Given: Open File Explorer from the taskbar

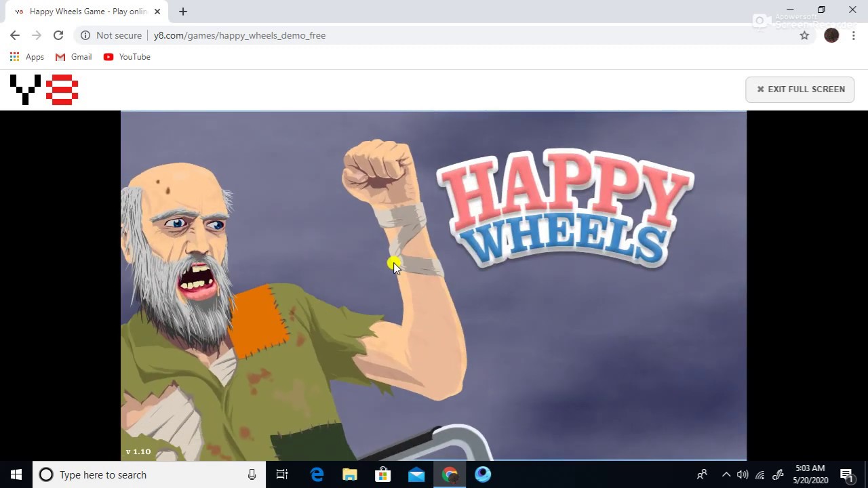Looking at the screenshot, I should (350, 474).
